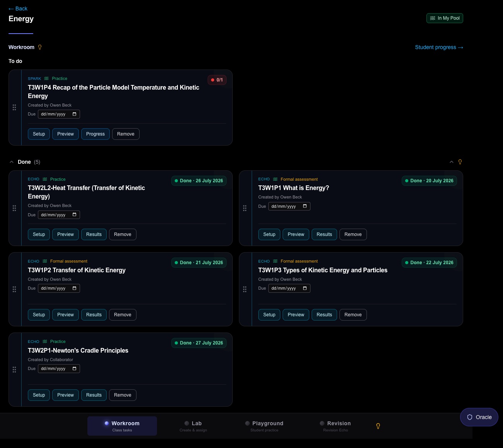Click the lightbulb icon in Done section header

click(460, 162)
